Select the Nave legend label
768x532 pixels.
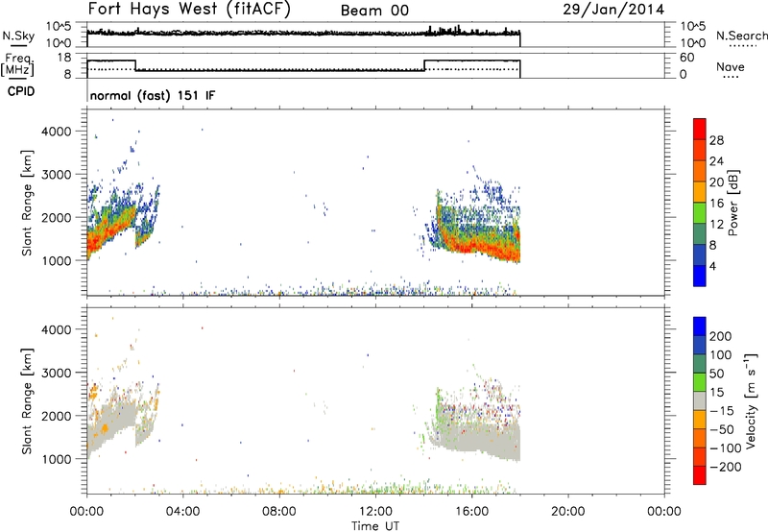[731, 66]
